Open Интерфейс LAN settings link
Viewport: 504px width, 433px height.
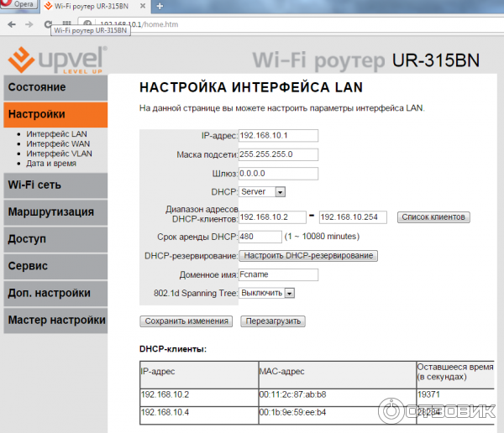click(56, 133)
